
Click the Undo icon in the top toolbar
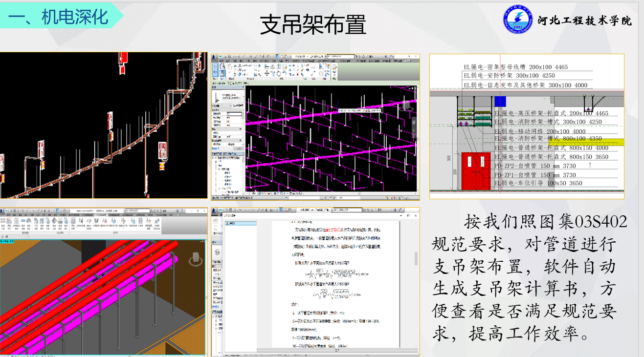(23, 211)
